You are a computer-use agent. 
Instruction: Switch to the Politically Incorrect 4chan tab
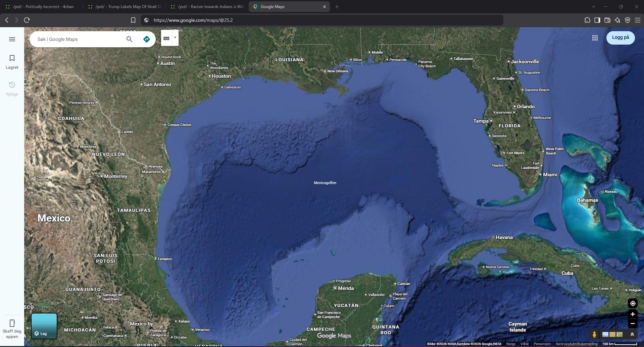tap(40, 7)
